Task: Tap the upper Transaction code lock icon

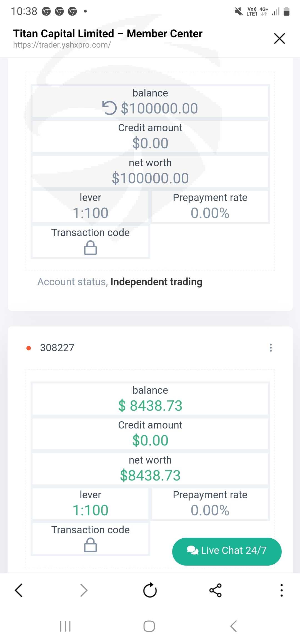Action: (x=90, y=247)
